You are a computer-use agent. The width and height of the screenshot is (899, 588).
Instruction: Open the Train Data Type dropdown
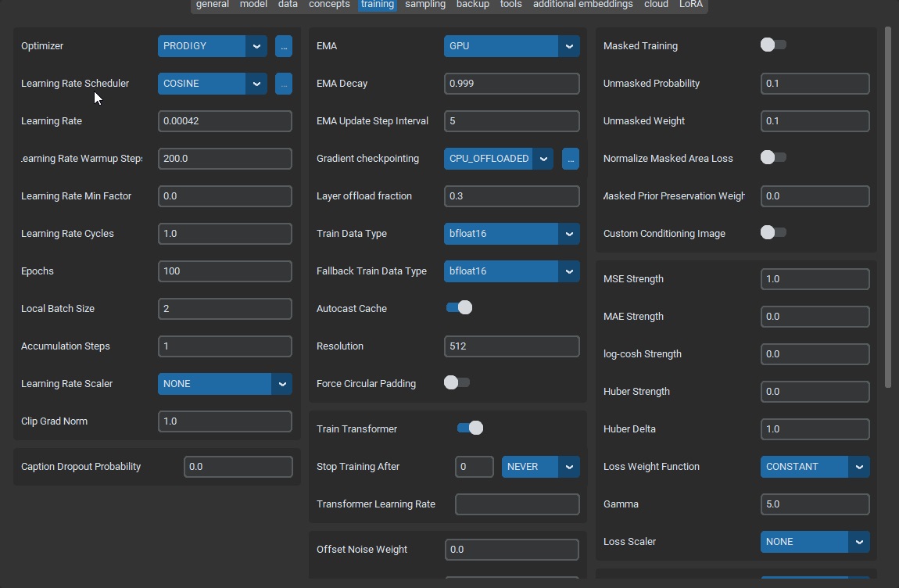(511, 234)
